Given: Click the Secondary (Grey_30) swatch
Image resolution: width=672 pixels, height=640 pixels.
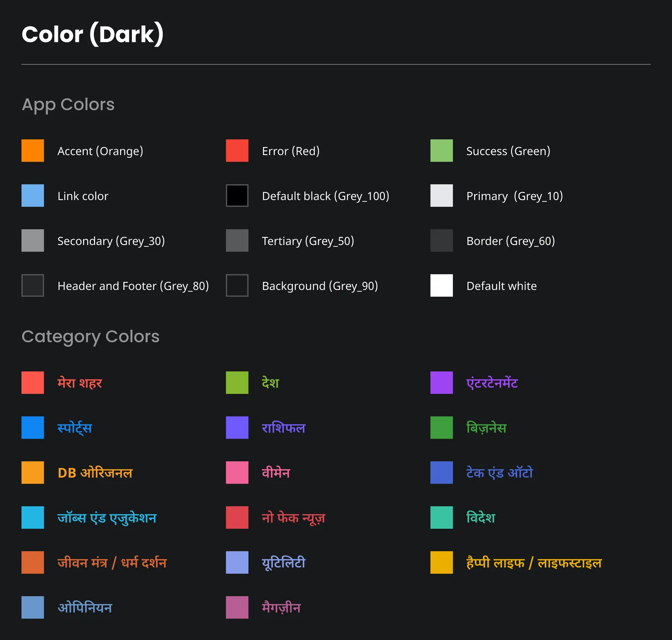Looking at the screenshot, I should pyautogui.click(x=33, y=240).
